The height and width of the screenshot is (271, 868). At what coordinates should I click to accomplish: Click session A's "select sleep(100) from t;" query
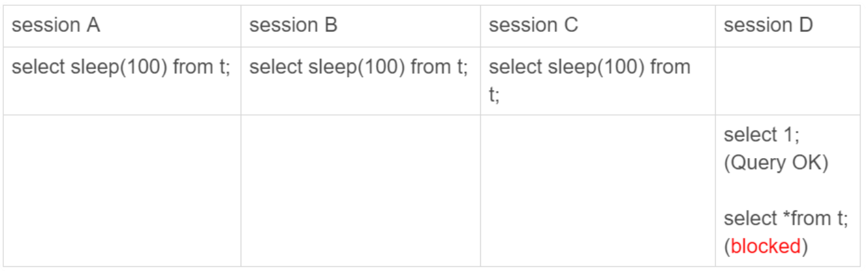[121, 67]
